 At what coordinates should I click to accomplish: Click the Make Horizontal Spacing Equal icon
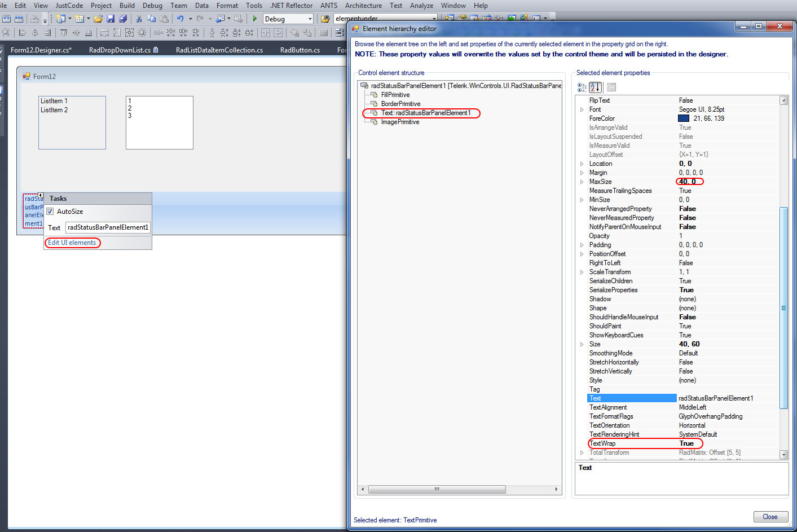pos(158,33)
